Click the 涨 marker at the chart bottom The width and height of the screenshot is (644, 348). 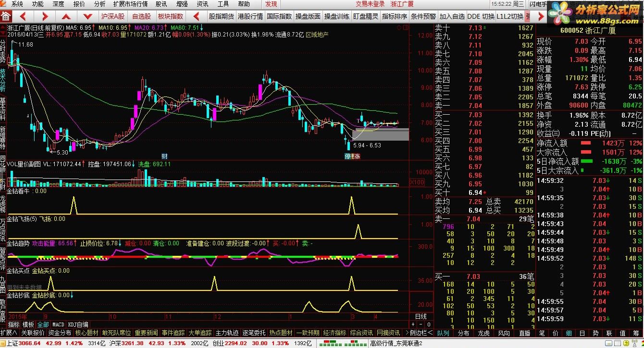pyautogui.click(x=356, y=156)
